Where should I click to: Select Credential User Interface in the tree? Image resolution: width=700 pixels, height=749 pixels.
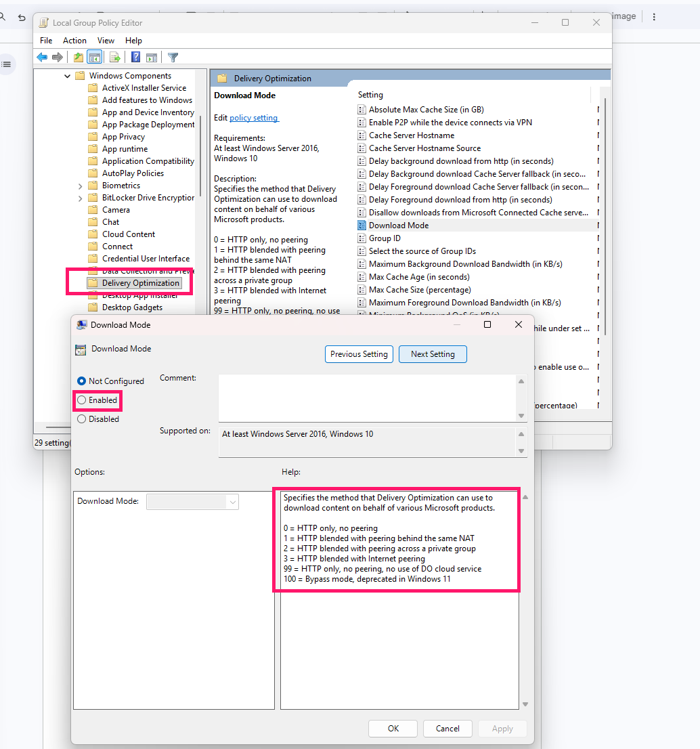(146, 259)
